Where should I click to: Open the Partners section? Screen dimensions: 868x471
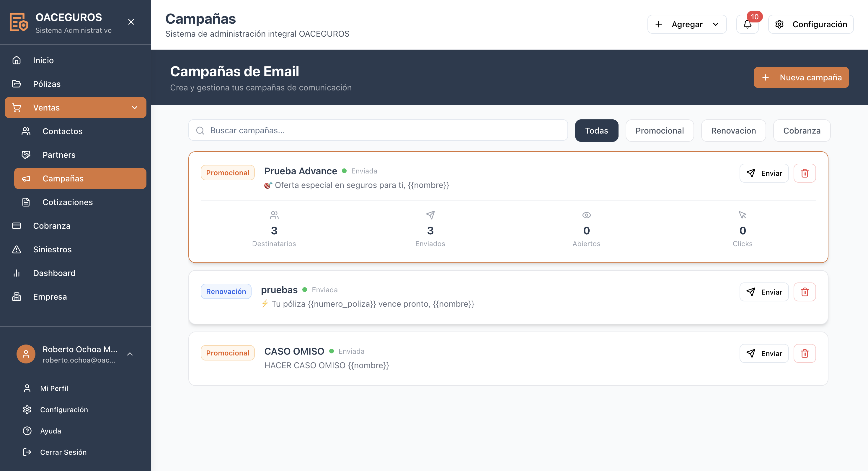59,155
